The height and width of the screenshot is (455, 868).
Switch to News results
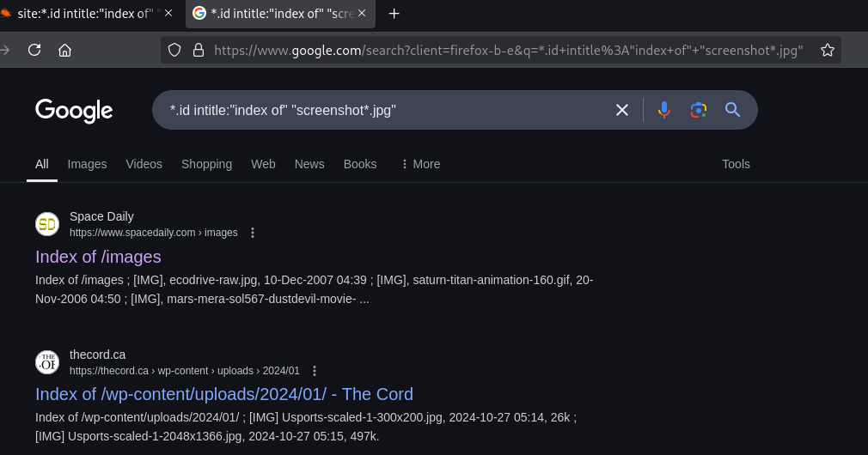point(309,164)
